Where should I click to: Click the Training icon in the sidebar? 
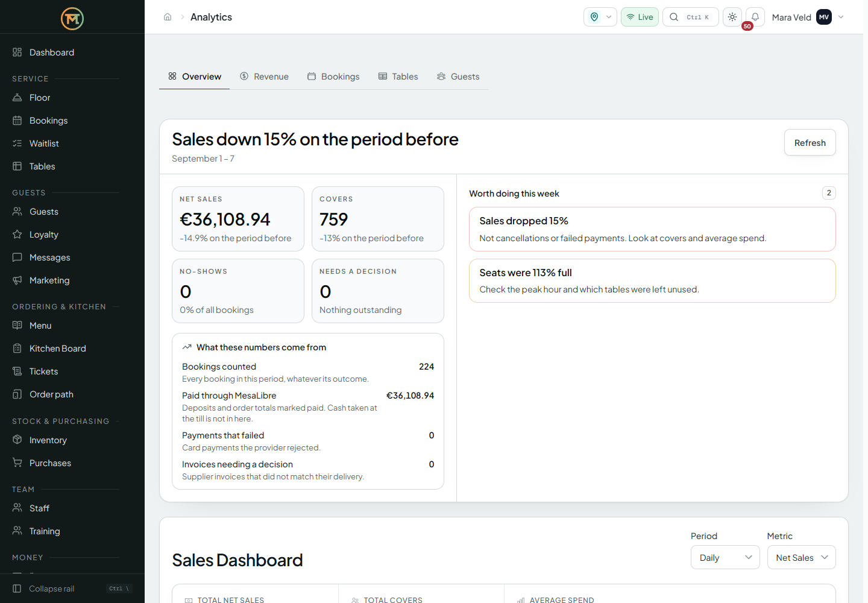[x=17, y=531]
